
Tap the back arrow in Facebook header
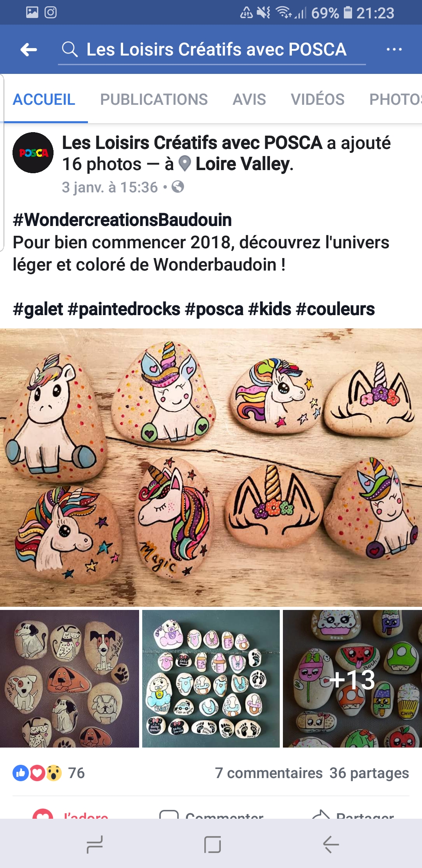29,50
